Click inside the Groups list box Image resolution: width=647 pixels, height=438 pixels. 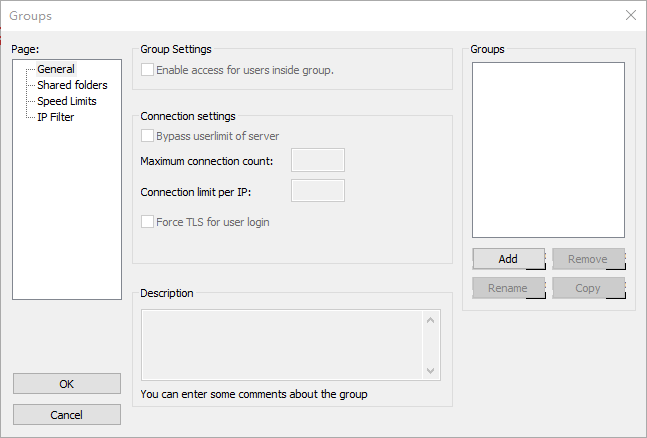548,150
